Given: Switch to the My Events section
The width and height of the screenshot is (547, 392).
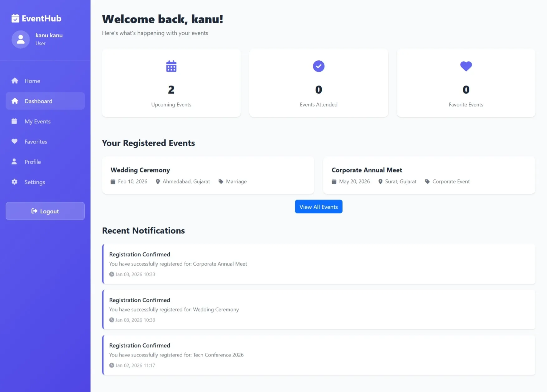Looking at the screenshot, I should click(37, 121).
